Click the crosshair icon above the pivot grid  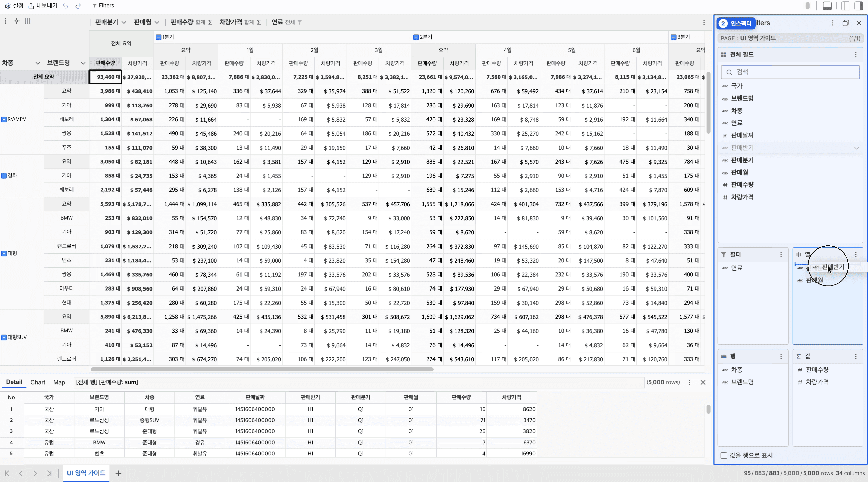(16, 21)
